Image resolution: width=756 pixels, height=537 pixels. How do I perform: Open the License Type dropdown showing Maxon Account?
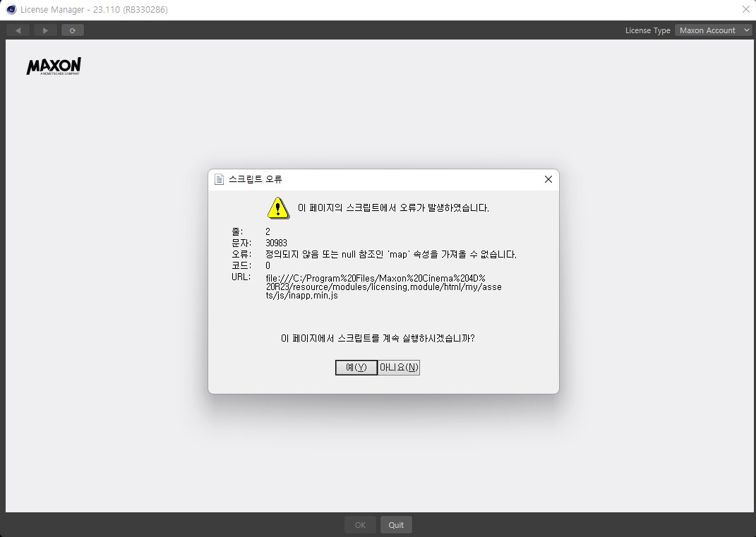coord(714,30)
